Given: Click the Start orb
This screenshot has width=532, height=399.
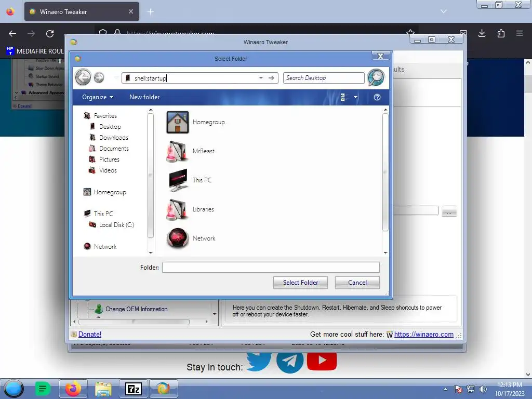Looking at the screenshot, I should [x=14, y=389].
